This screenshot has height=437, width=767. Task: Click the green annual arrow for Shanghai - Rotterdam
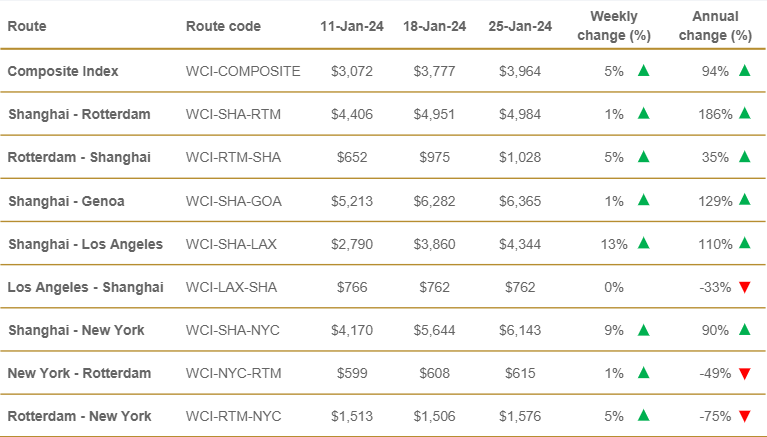coord(744,114)
